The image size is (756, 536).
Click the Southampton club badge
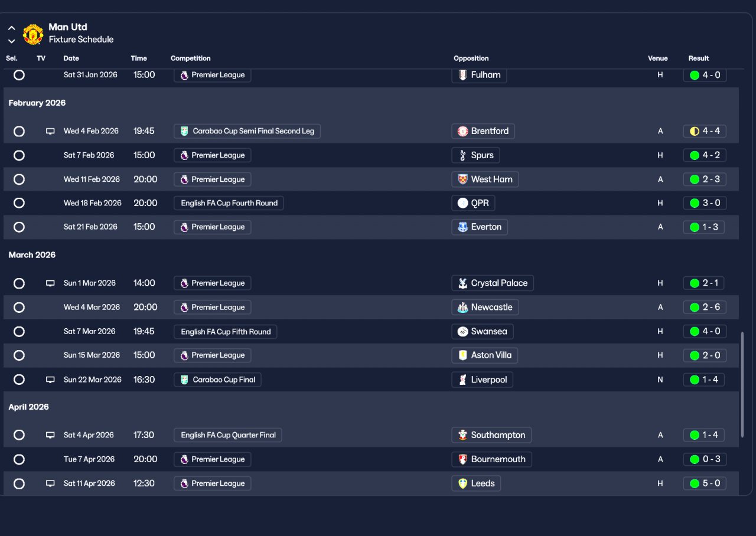[x=462, y=435]
